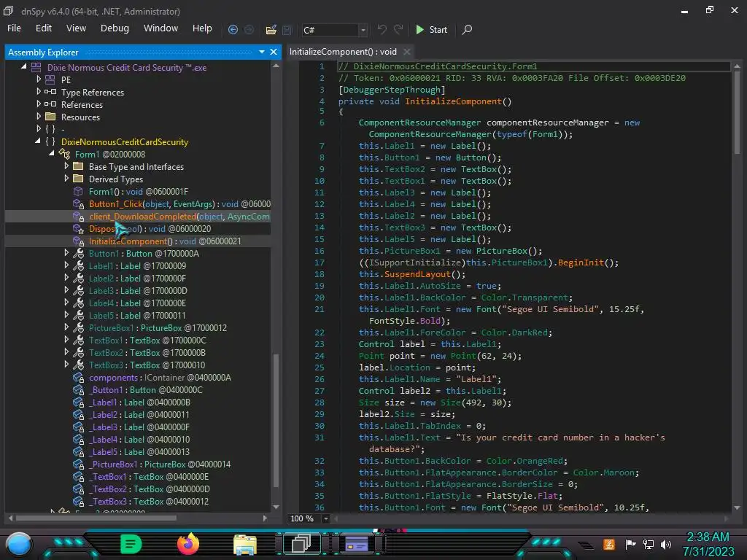747x560 pixels.
Task: Open the Window menu
Action: 160,28
